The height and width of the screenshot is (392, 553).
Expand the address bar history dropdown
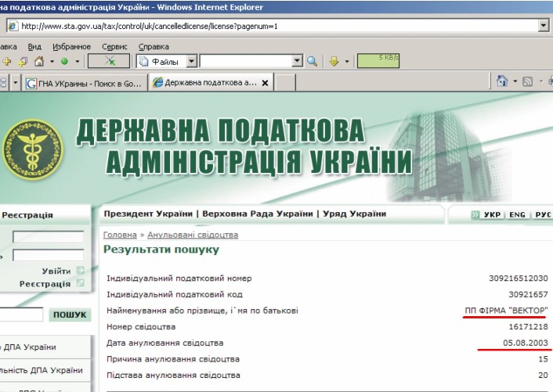[x=544, y=25]
